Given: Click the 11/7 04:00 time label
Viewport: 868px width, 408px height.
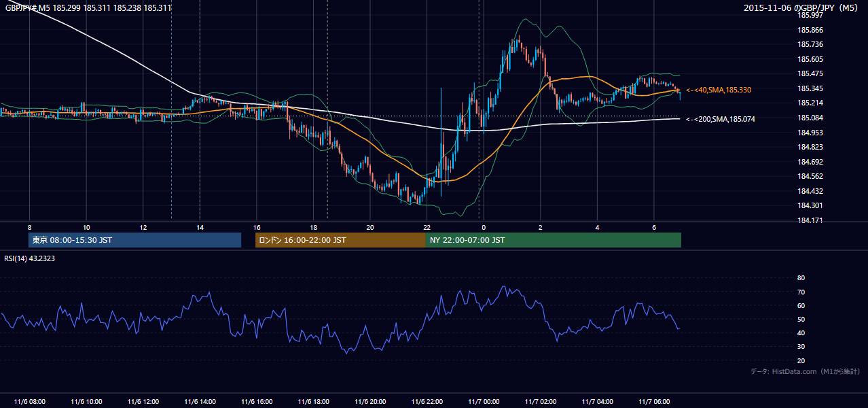Looking at the screenshot, I should 597,401.
